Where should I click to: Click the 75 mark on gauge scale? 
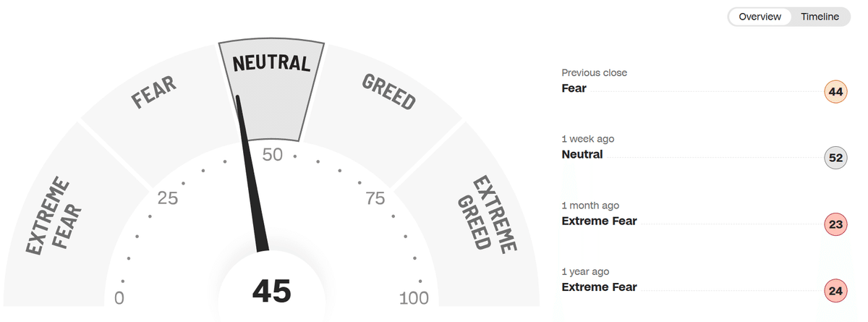[x=375, y=198]
